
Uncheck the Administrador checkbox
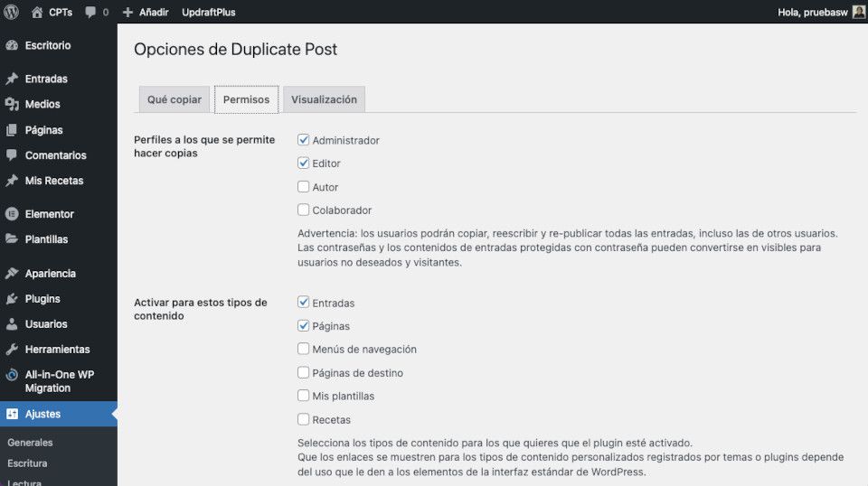pos(303,140)
